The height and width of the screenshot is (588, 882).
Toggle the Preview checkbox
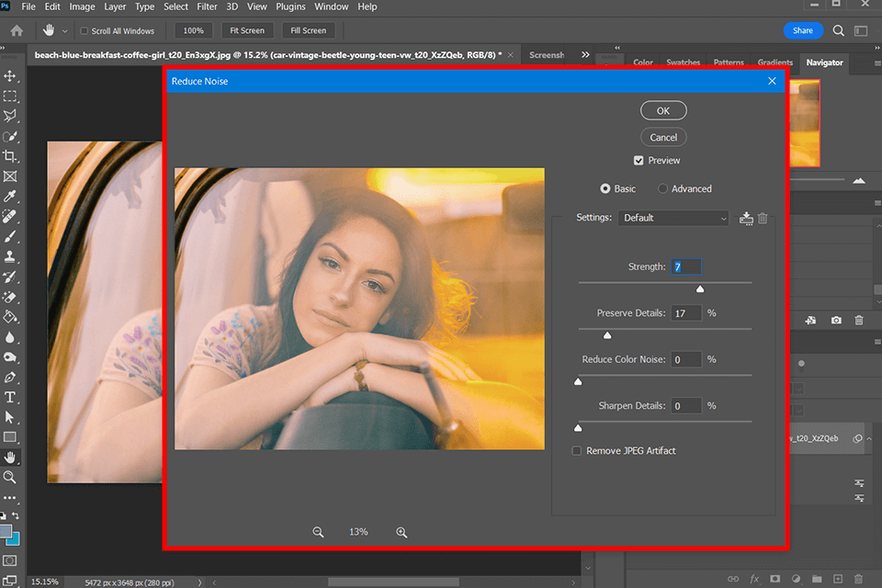639,161
